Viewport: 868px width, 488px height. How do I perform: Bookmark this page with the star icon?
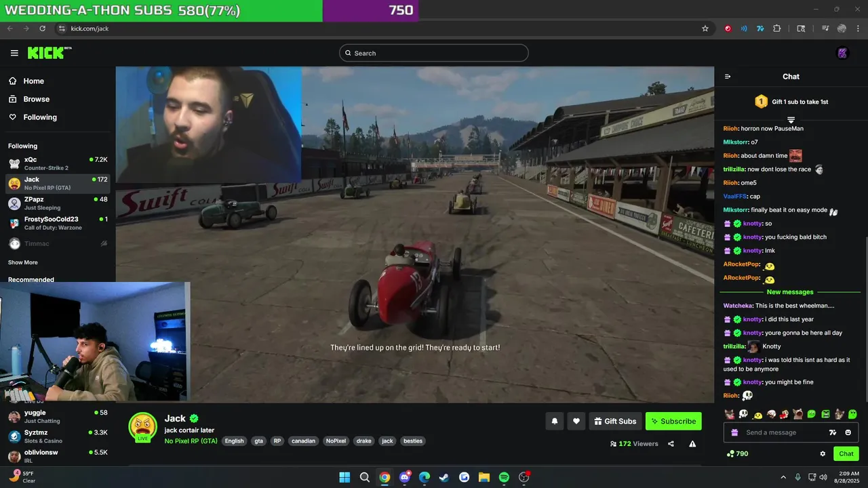tap(705, 28)
